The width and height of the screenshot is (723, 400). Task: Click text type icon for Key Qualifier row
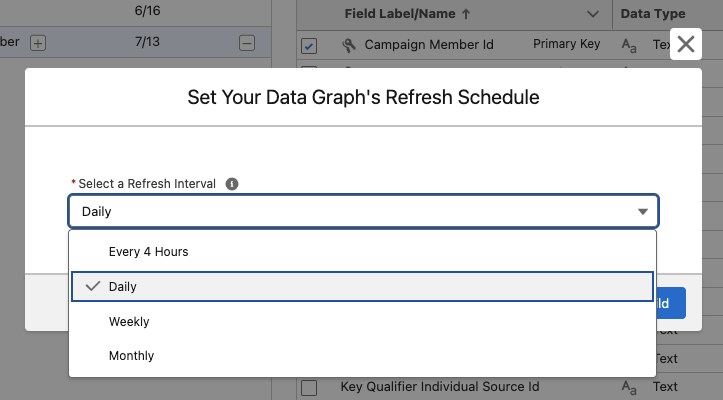click(629, 387)
